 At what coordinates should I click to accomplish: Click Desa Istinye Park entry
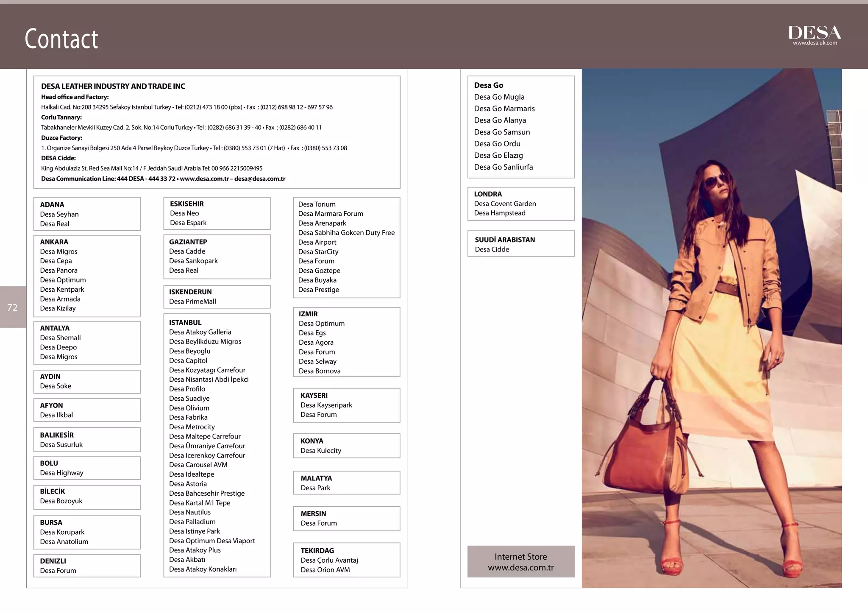[195, 531]
